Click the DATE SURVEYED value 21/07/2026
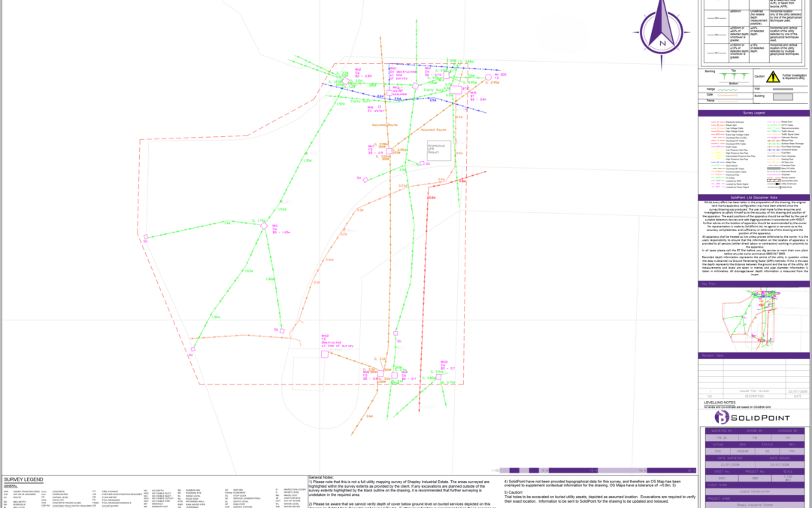This screenshot has width=812, height=508. click(x=730, y=464)
